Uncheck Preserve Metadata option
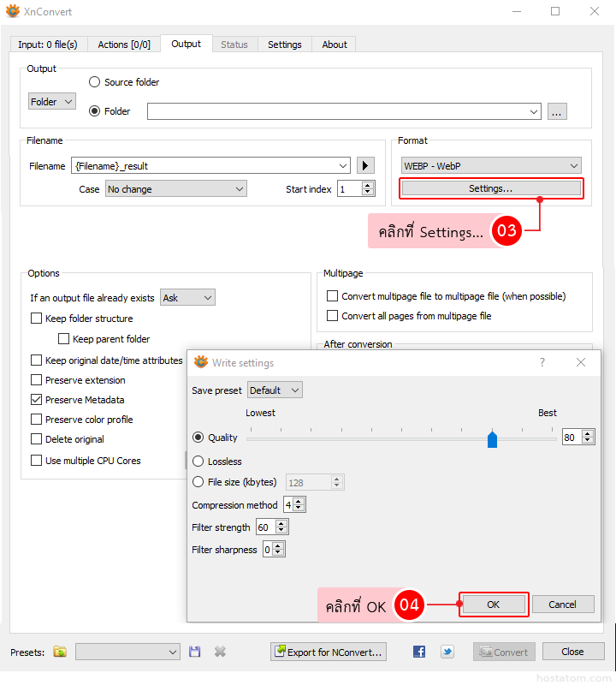 coord(37,400)
